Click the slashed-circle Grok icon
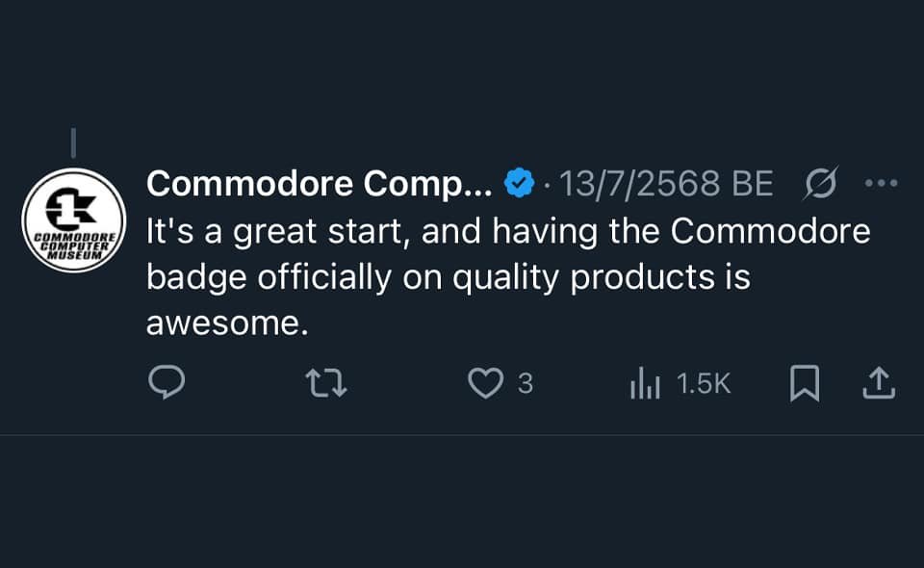Viewport: 924px width, 568px height. coord(820,183)
